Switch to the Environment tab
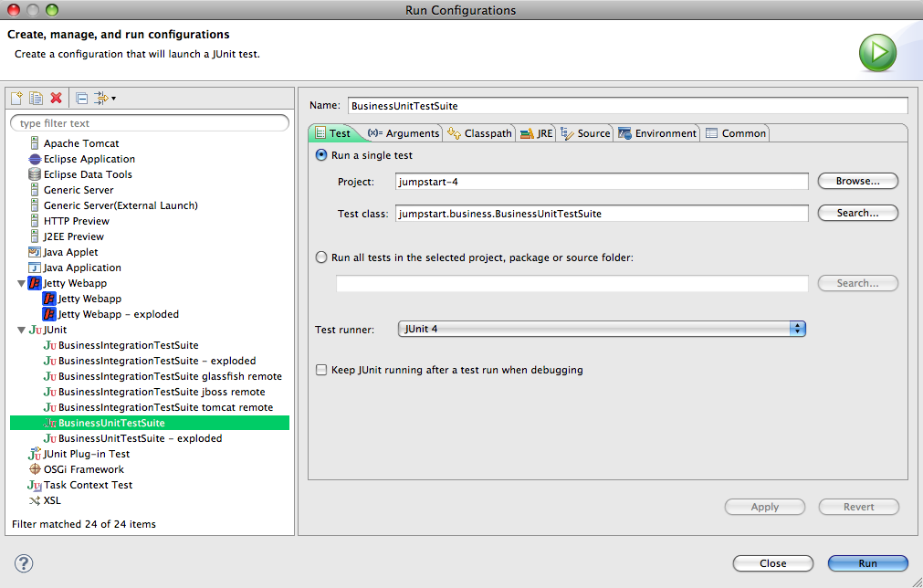Viewport: 923px width, 588px height. (x=657, y=133)
